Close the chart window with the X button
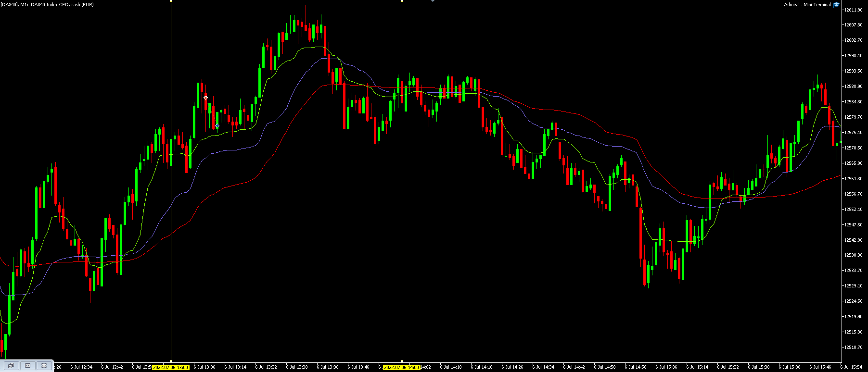The height and width of the screenshot is (372, 868). 44,366
